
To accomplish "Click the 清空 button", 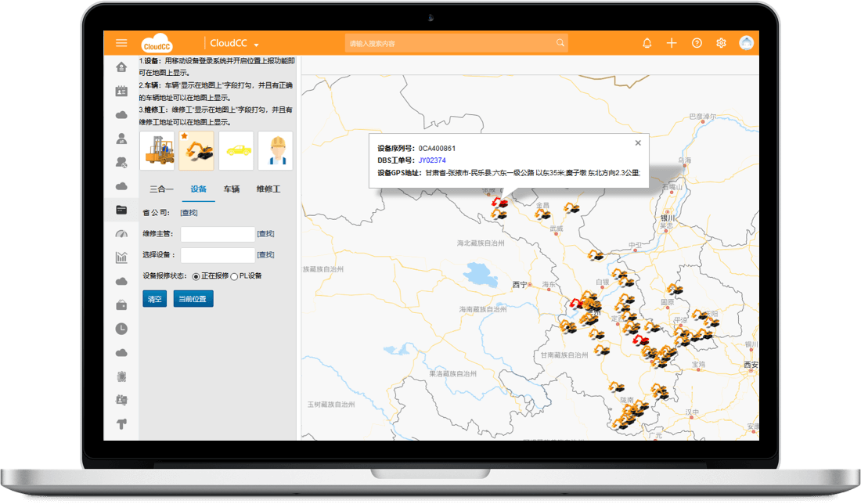I will point(154,299).
